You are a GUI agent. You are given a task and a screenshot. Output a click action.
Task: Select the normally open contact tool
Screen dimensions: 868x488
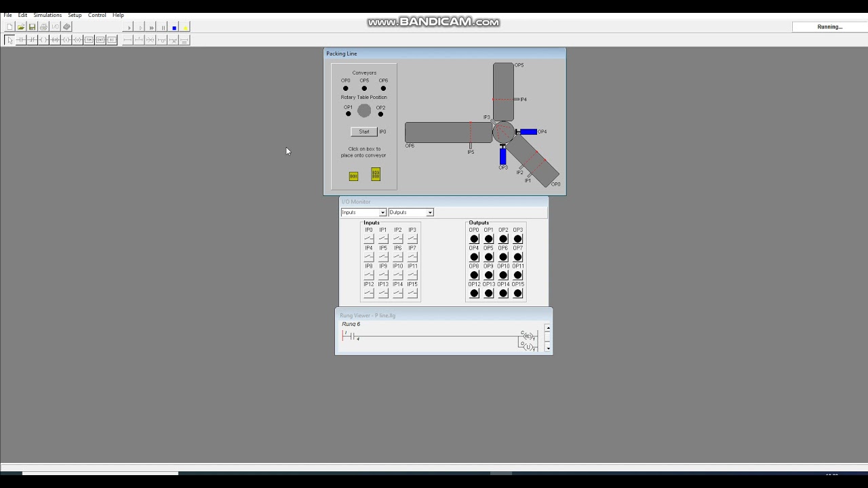click(x=21, y=40)
